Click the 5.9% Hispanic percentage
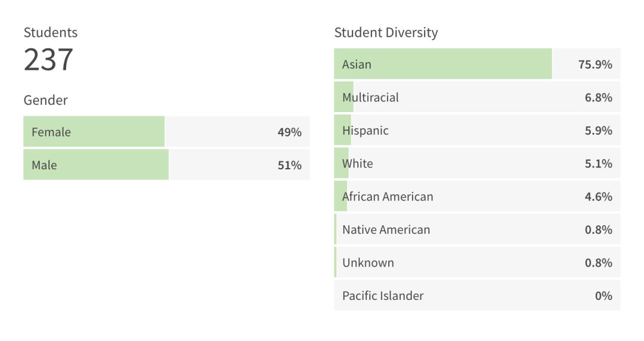The width and height of the screenshot is (644, 341). [598, 131]
